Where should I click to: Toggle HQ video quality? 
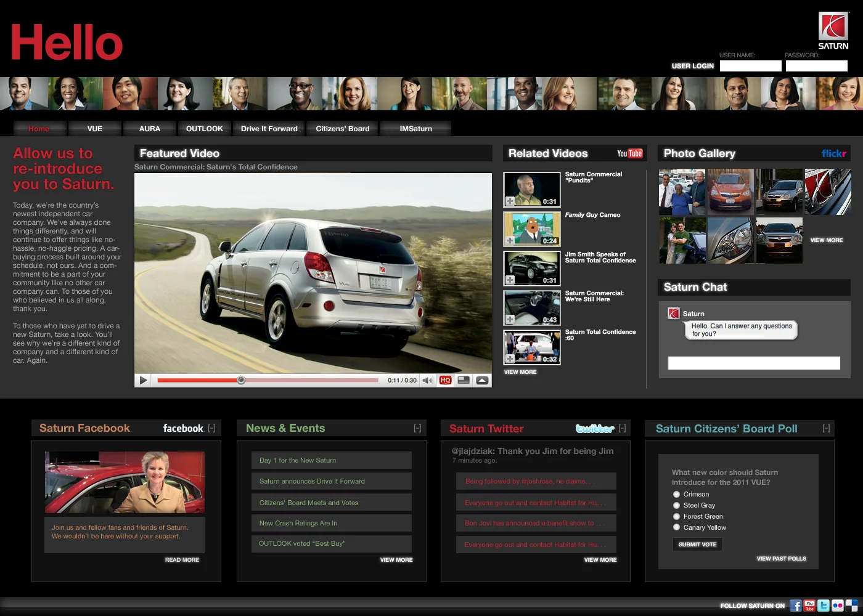[x=446, y=380]
